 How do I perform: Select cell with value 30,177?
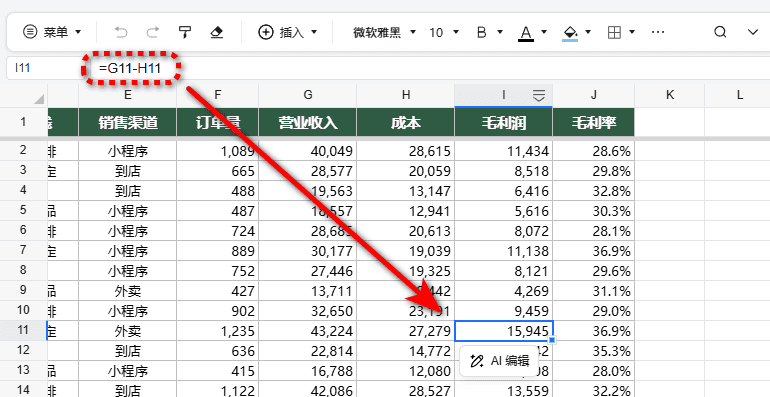308,251
